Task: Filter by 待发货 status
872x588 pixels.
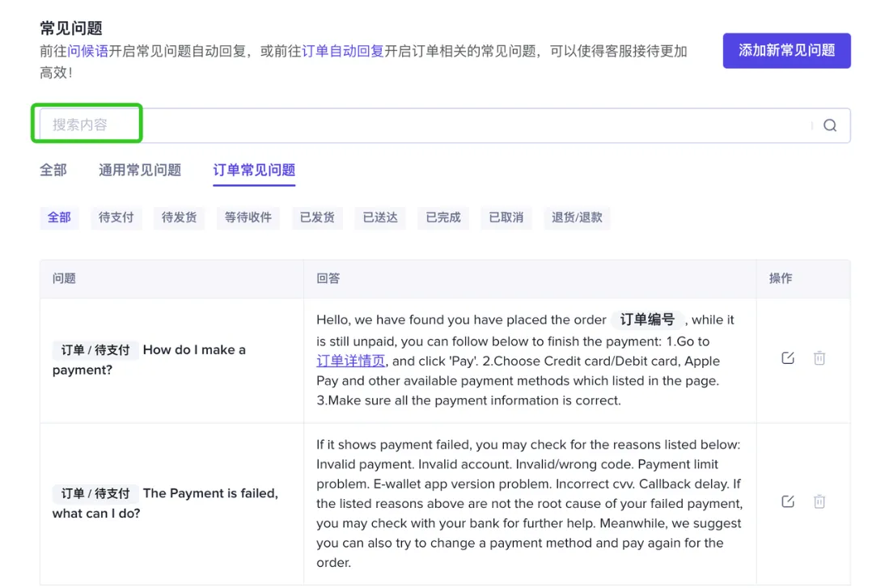Action: coord(179,218)
